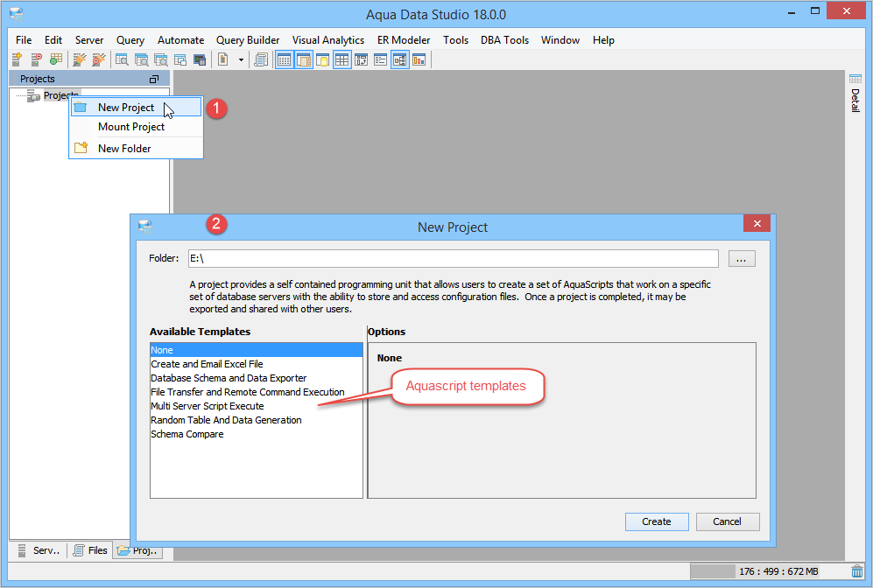Open the ER Modeler menu
This screenshot has width=873, height=588.
(404, 40)
